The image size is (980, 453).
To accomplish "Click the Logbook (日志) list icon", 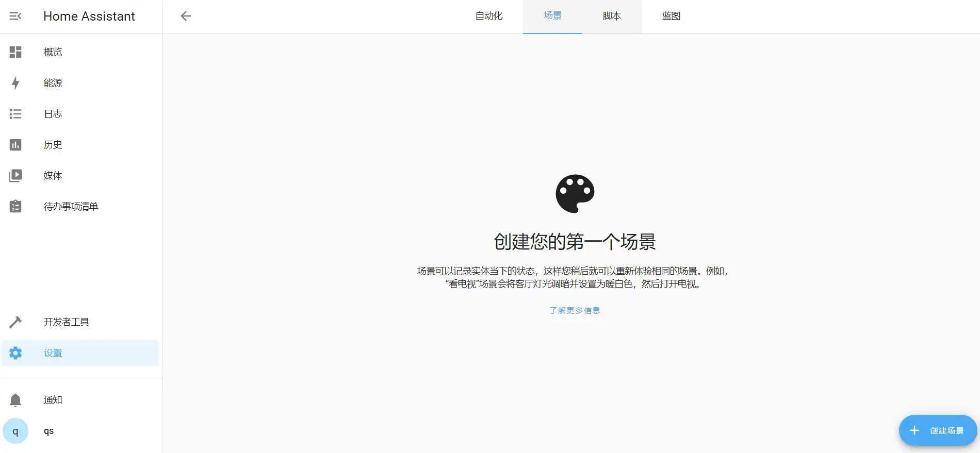I will pyautogui.click(x=15, y=114).
